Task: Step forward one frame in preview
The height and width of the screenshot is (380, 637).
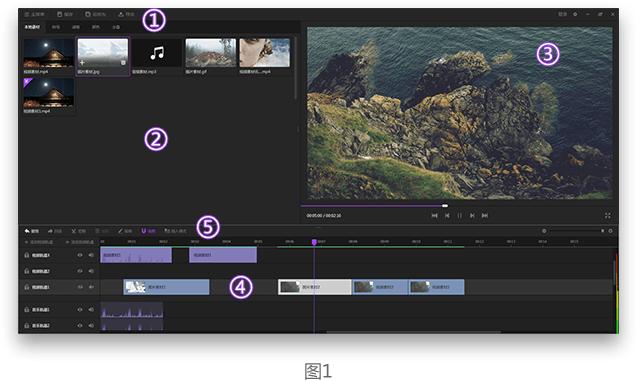Action: tap(472, 215)
